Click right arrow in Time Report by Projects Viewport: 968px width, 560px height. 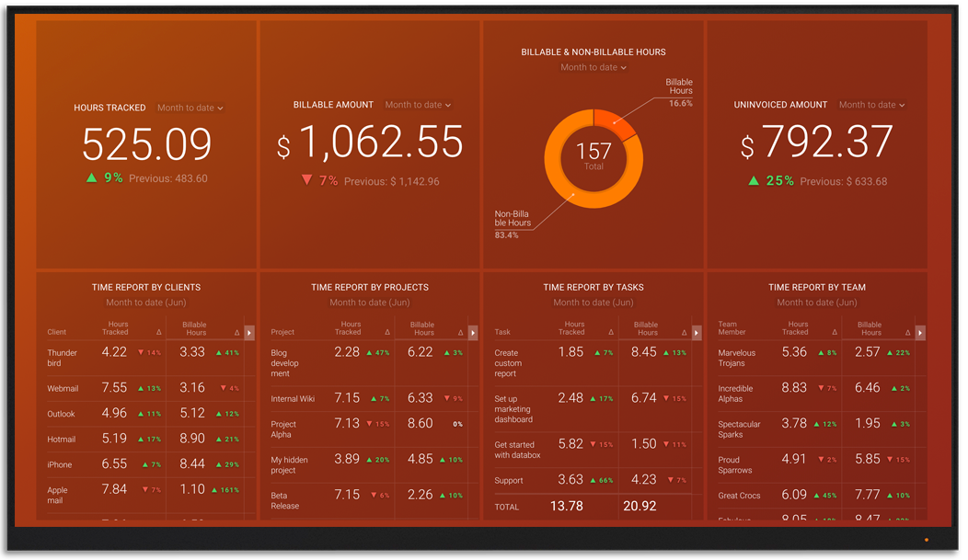coord(473,333)
